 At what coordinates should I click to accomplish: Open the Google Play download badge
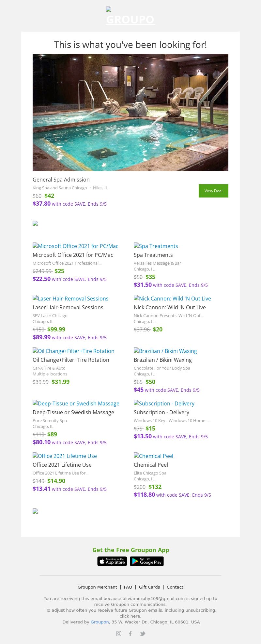click(x=147, y=561)
